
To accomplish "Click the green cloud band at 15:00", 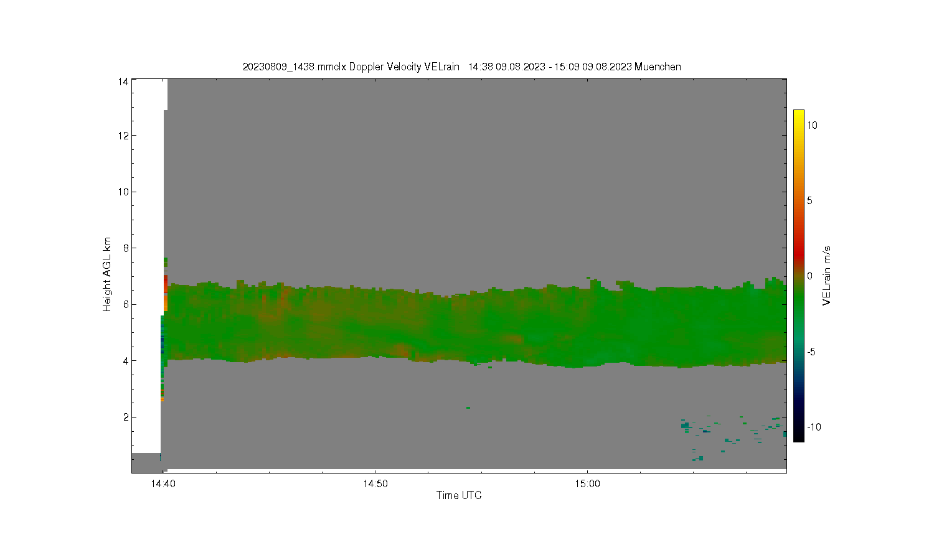I will coord(587,325).
